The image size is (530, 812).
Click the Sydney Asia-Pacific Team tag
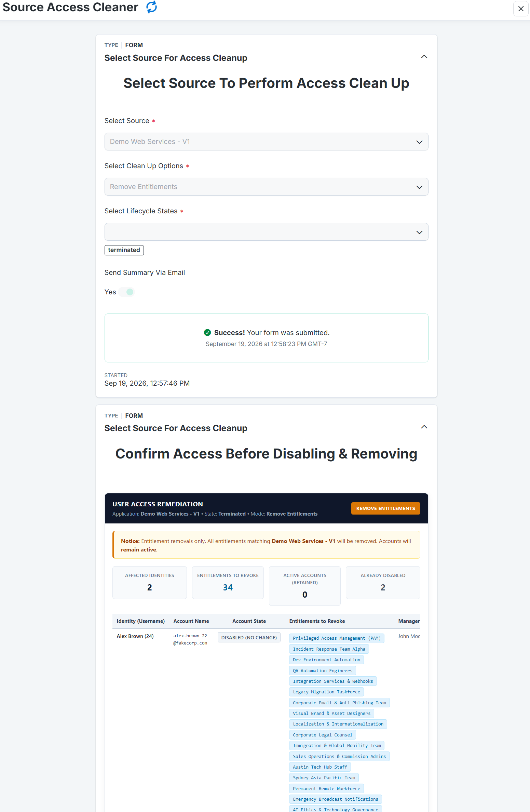pyautogui.click(x=324, y=777)
